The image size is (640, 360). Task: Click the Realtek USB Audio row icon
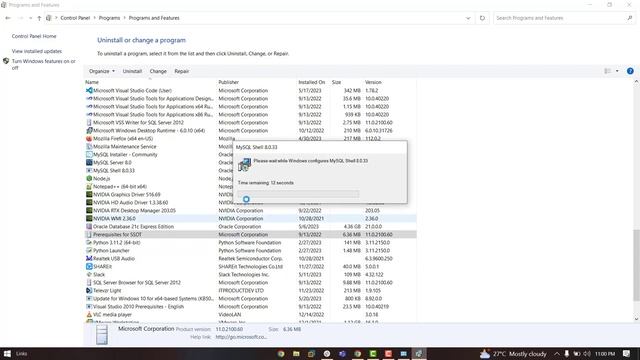pos(89,258)
